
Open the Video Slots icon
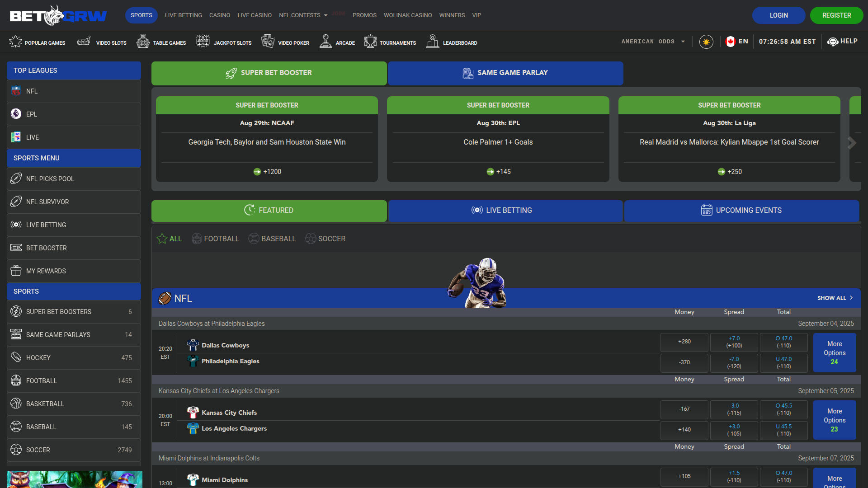tap(84, 42)
